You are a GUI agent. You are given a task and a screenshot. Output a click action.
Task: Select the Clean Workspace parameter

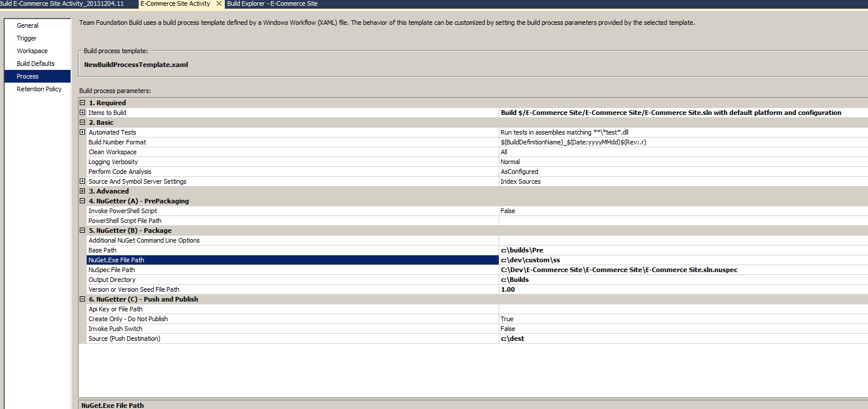pos(292,152)
